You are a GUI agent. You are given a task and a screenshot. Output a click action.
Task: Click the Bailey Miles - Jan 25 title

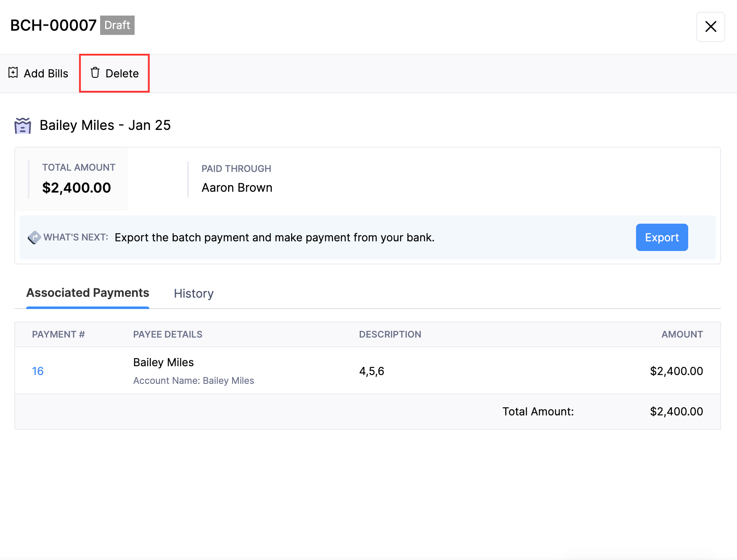(105, 125)
